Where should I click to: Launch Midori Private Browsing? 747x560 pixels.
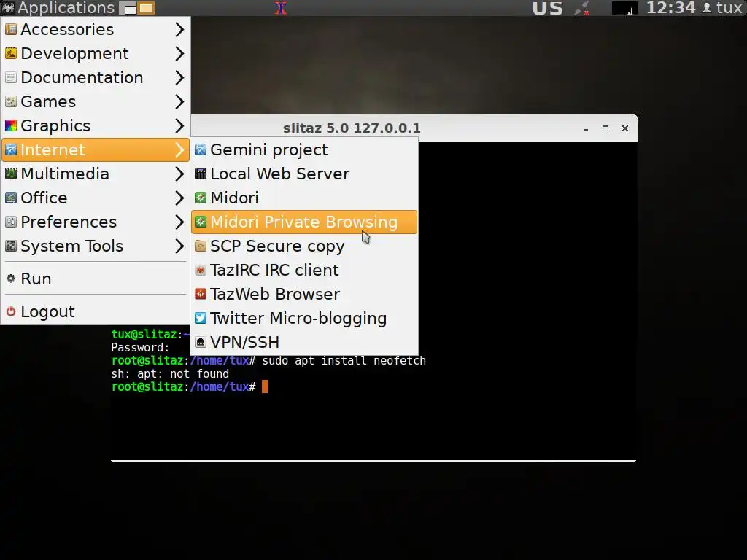click(x=304, y=222)
